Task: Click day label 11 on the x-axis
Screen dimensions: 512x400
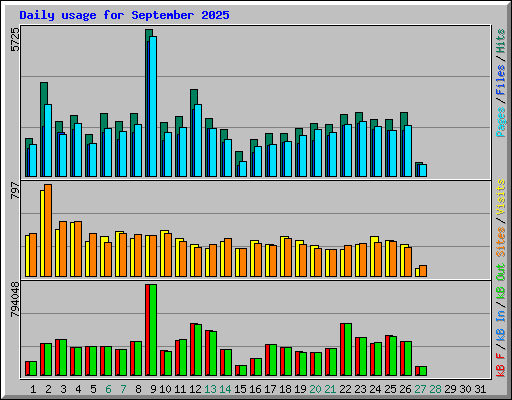Action: click(180, 389)
